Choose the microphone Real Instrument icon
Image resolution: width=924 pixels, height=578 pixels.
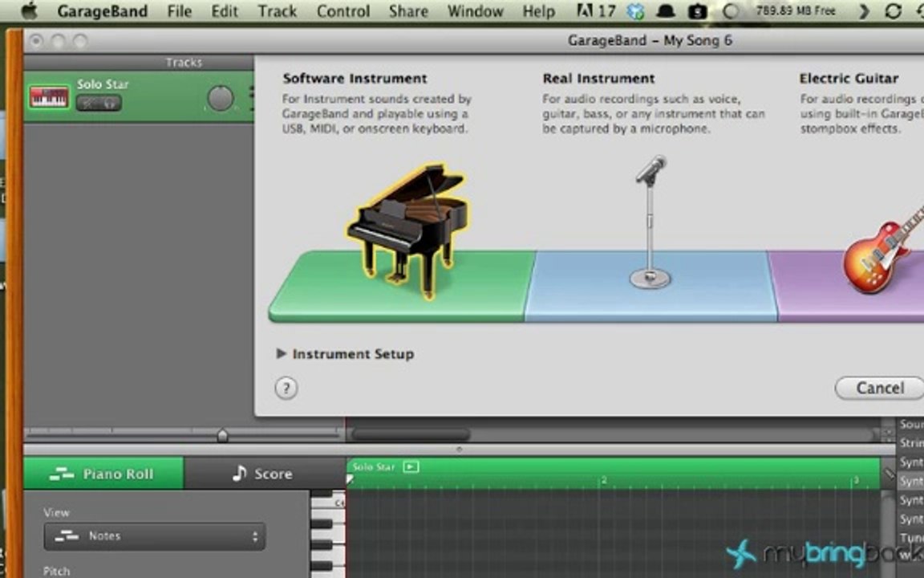[x=650, y=222]
